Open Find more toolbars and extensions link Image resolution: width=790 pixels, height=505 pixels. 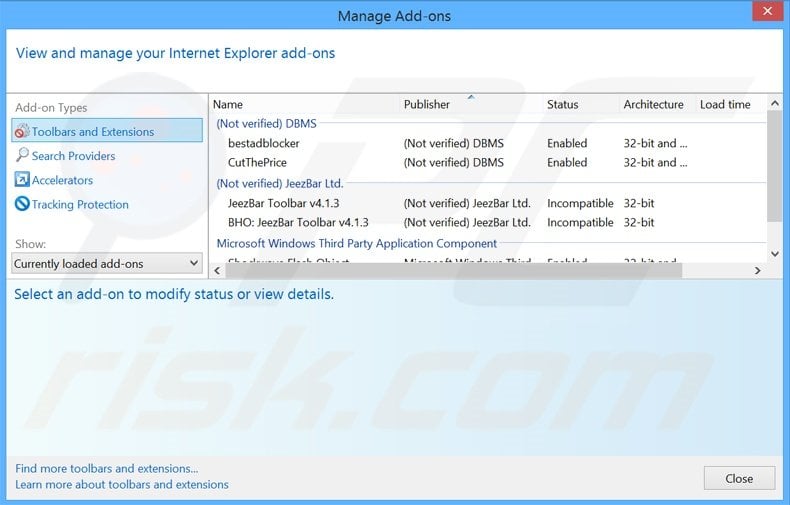click(x=107, y=468)
